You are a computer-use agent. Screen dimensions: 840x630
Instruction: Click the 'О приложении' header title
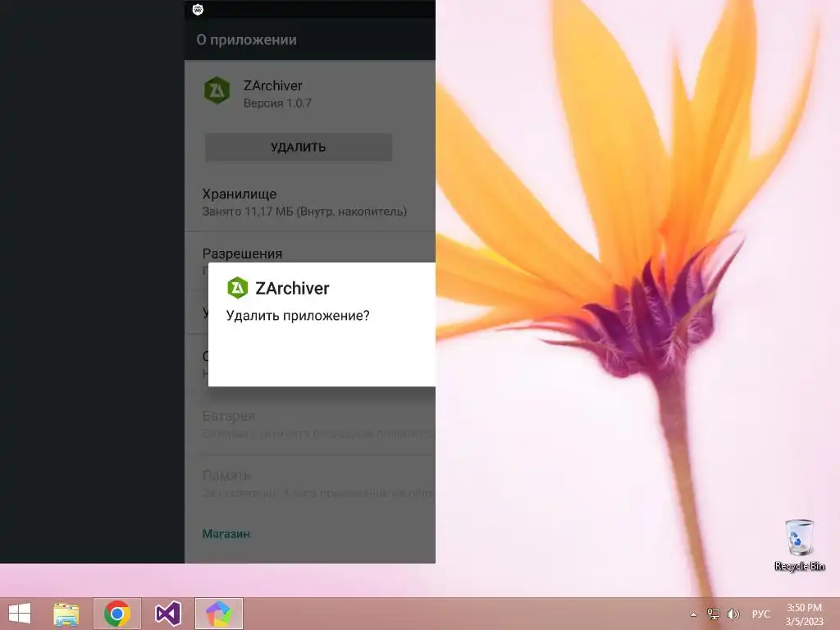[246, 39]
